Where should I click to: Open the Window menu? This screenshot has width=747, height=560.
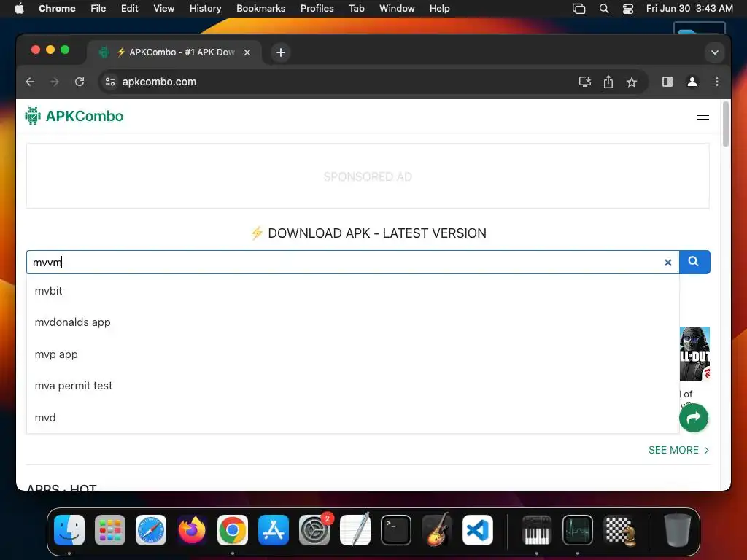397,9
